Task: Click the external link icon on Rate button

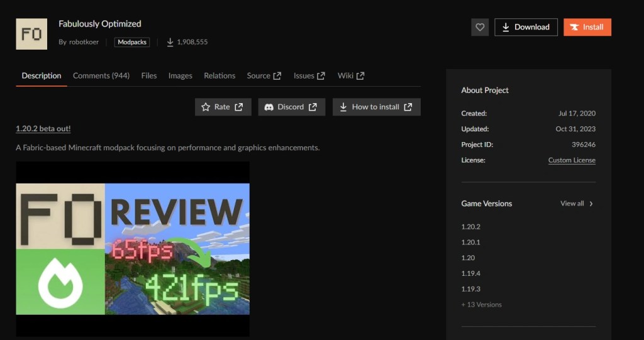Action: (x=238, y=107)
